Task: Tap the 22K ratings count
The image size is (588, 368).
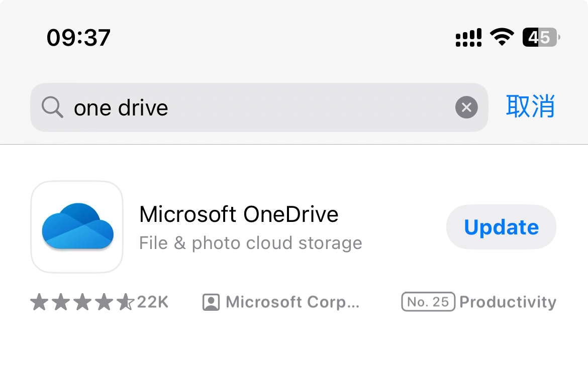Action: click(x=152, y=302)
